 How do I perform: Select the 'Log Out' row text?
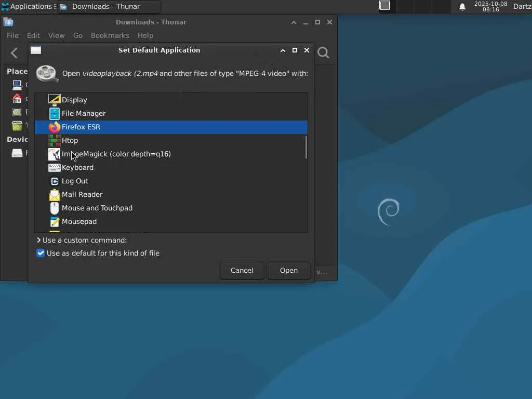coord(75,181)
